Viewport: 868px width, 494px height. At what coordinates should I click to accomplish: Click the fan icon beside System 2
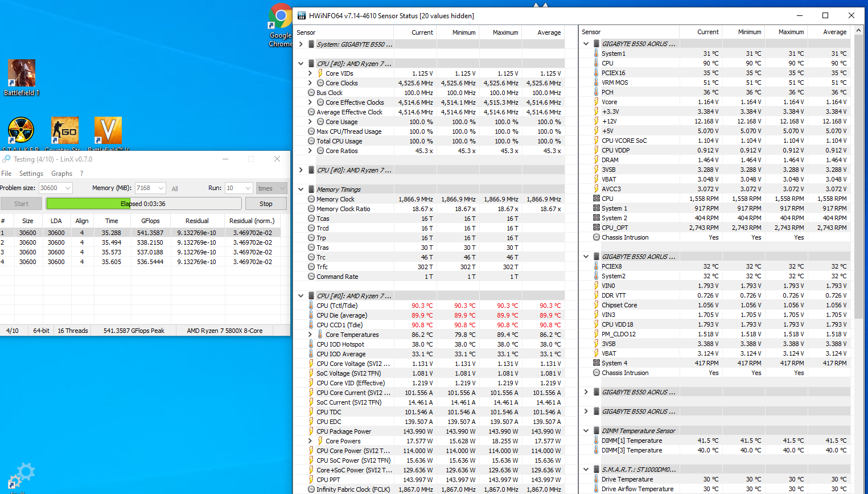[x=596, y=218]
